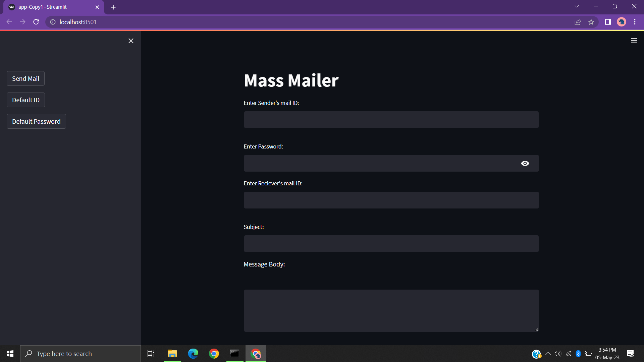Open Windows Start menu

point(10,354)
